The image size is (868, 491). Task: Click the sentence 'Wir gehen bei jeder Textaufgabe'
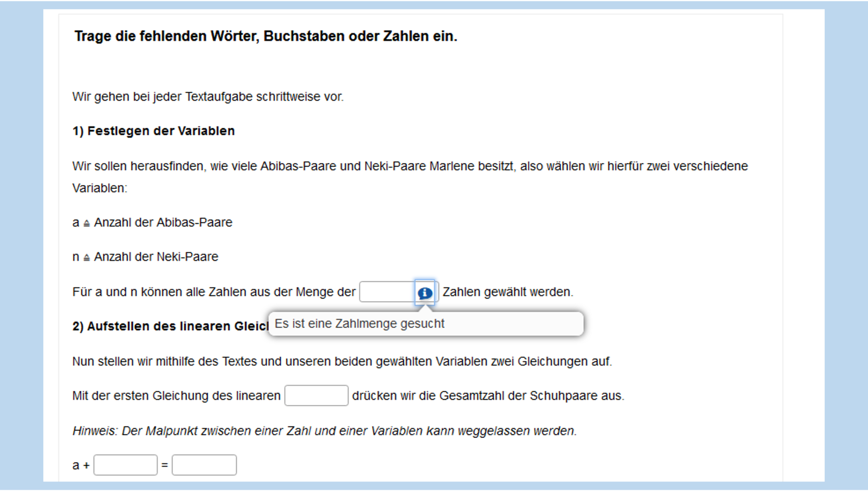[x=208, y=97]
